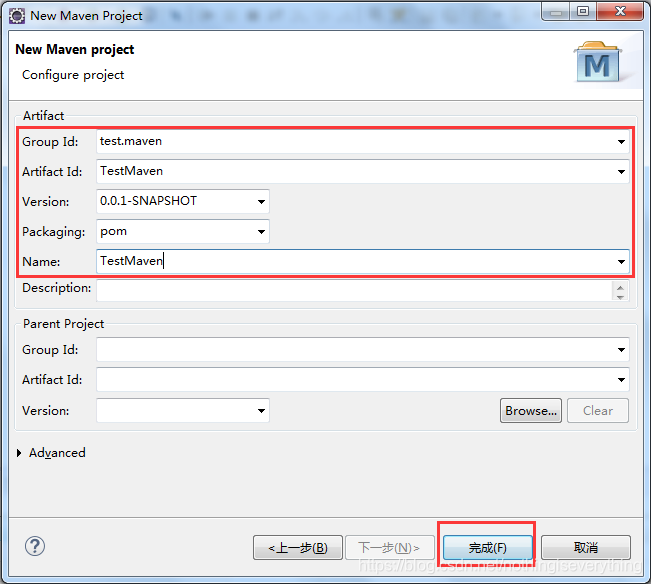Click the 下一步(N) next button
This screenshot has height=584, width=651.
tap(389, 548)
